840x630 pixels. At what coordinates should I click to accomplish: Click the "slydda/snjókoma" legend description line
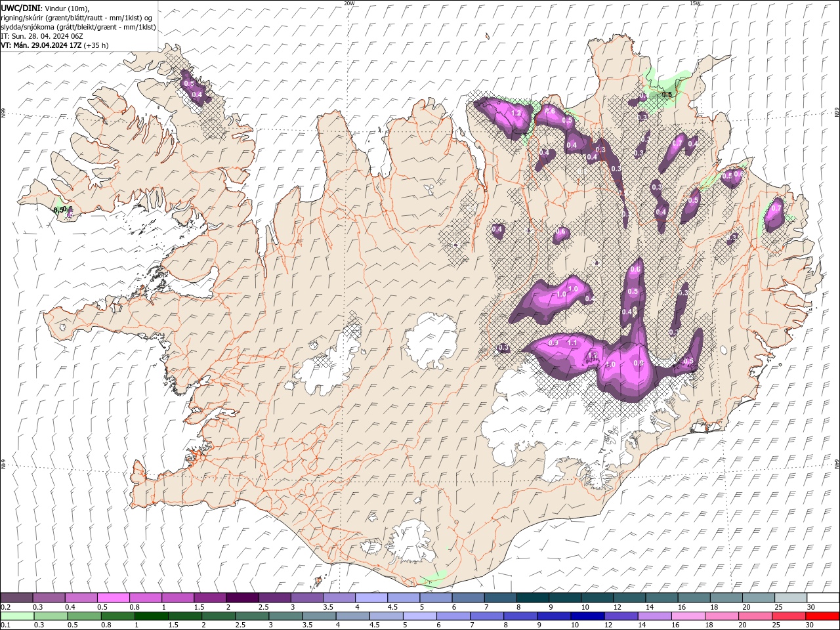tap(78, 27)
